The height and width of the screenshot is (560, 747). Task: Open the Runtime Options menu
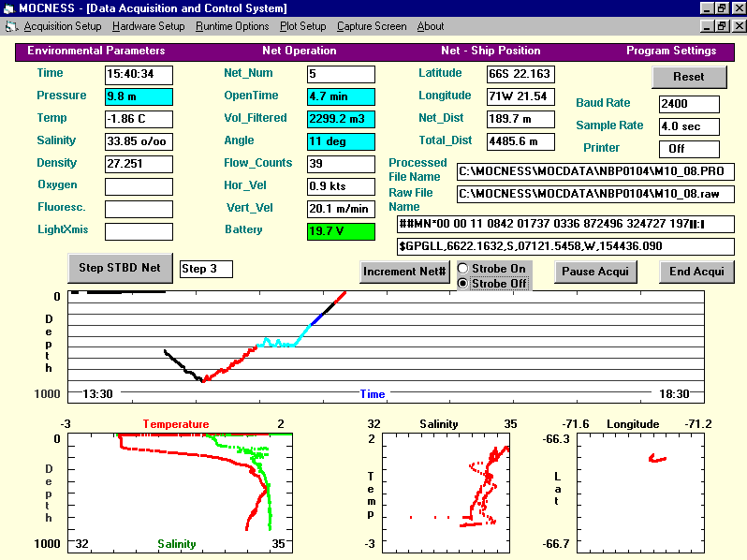tap(232, 26)
